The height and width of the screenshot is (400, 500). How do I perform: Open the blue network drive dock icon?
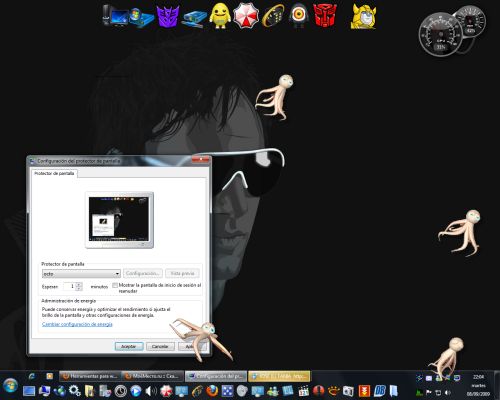coord(194,18)
